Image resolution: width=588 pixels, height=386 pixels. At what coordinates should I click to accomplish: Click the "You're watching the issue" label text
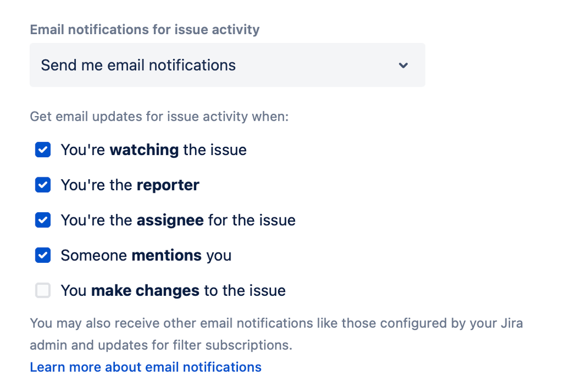click(153, 150)
